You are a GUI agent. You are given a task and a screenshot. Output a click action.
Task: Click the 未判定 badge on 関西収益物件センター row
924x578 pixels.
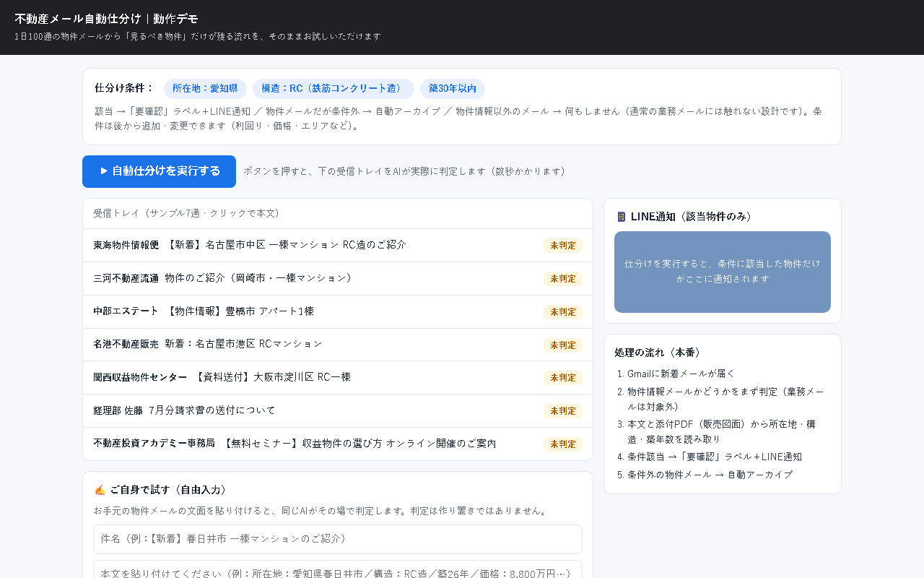point(563,378)
